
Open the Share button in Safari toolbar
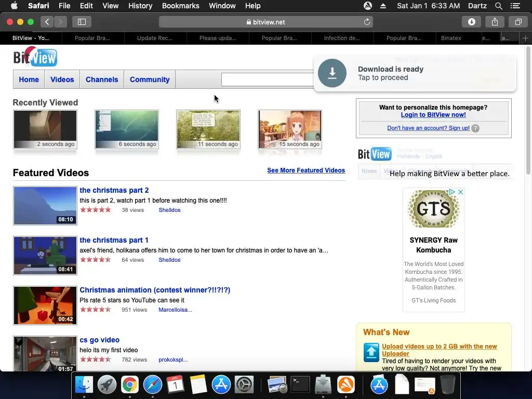495,22
